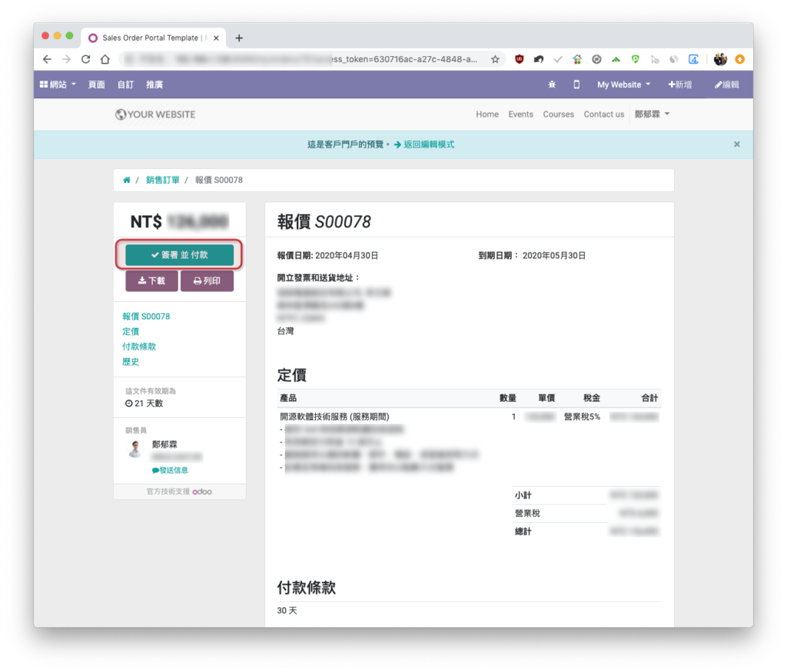
Task: Click the green shield extension icon
Action: coord(636,59)
